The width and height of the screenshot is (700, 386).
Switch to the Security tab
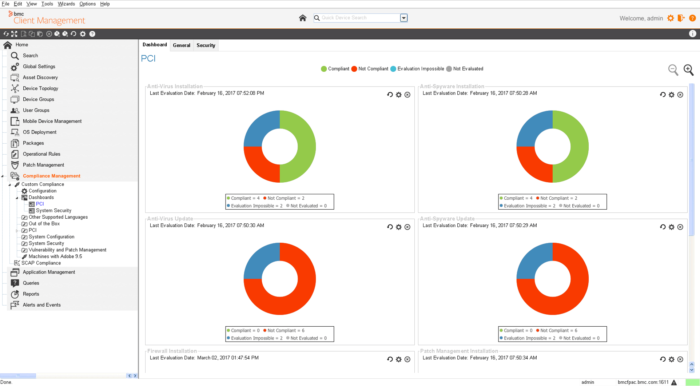(x=206, y=46)
